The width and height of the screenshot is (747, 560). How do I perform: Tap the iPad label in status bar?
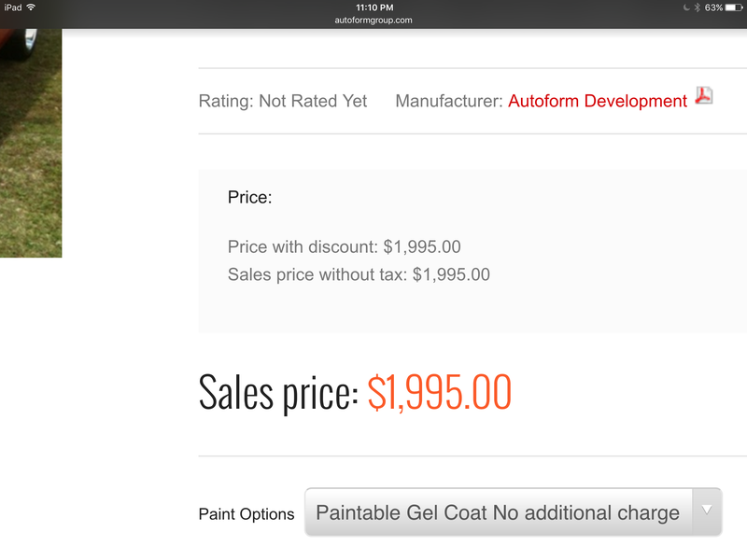pos(13,7)
